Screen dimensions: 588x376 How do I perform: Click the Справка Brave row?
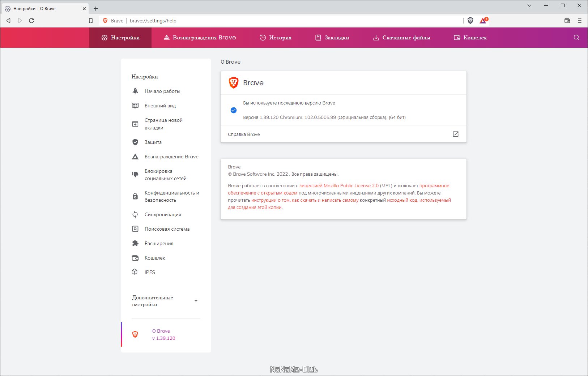[244, 134]
